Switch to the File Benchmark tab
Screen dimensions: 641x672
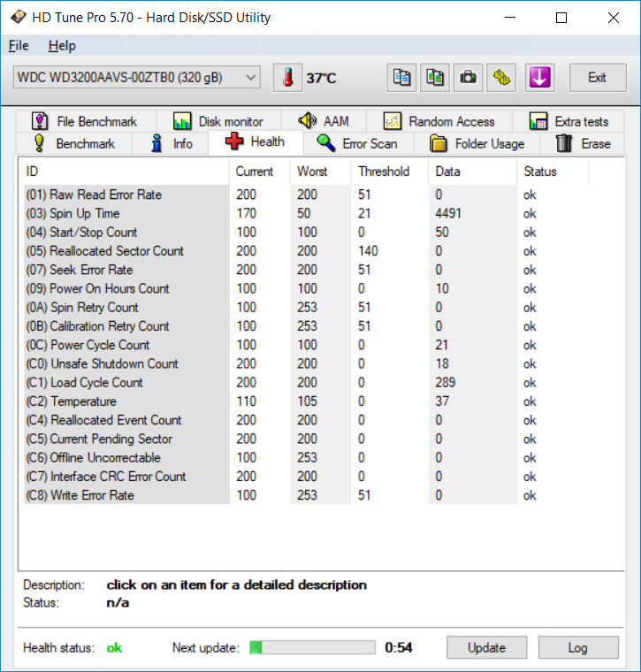pyautogui.click(x=86, y=121)
